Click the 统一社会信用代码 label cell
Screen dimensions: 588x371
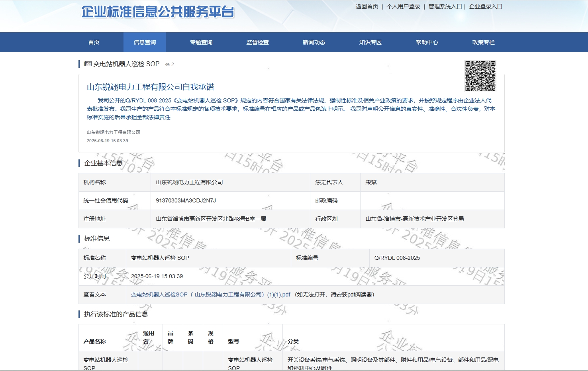coord(115,200)
